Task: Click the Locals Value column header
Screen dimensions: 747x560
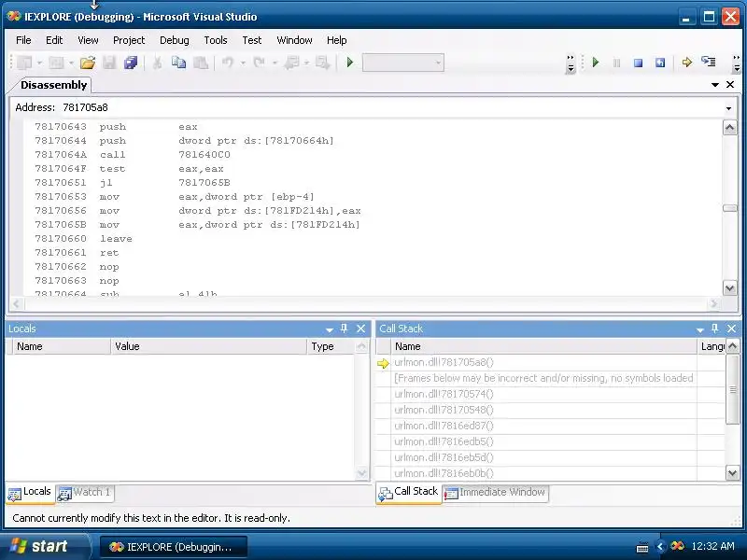Action: tap(208, 346)
